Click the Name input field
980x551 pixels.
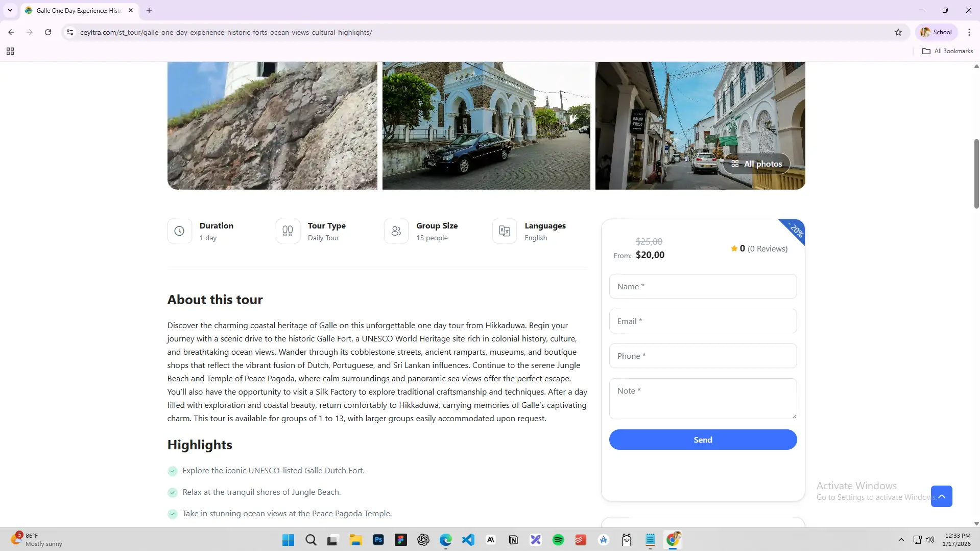[703, 286]
